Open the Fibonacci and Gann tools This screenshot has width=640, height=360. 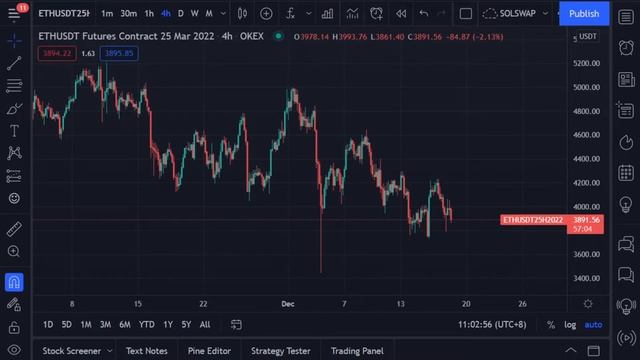pos(14,86)
